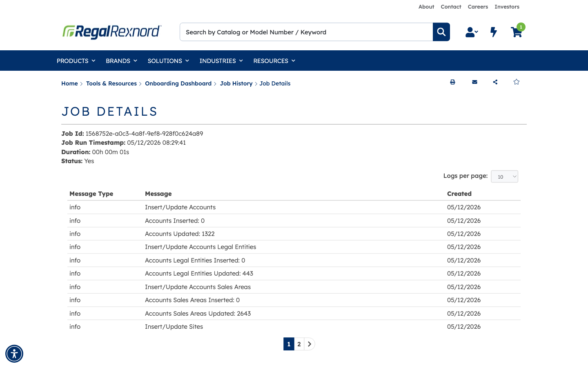
Task: Open the About link
Action: tap(426, 7)
